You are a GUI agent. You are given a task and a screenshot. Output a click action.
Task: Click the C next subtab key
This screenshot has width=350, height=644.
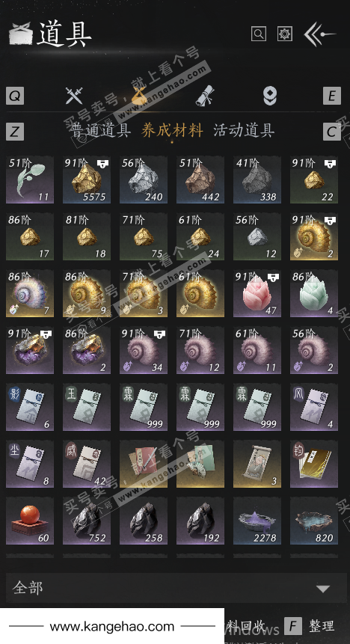(x=332, y=132)
